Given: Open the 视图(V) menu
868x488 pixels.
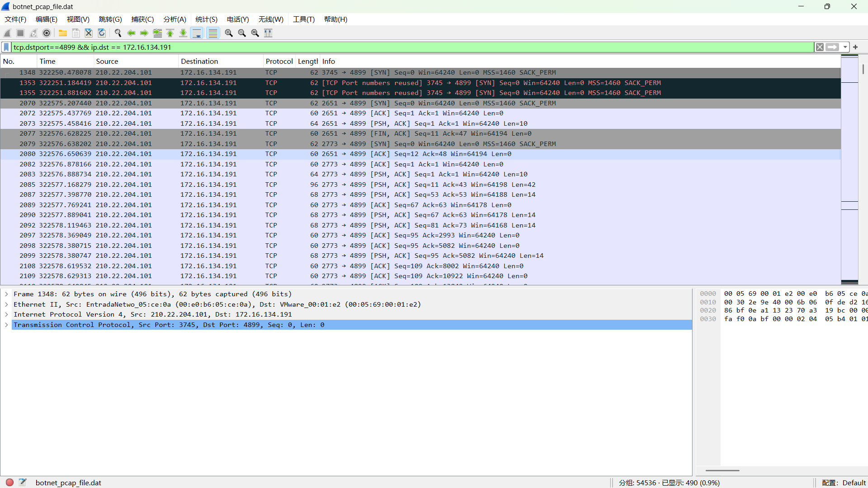Looking at the screenshot, I should [x=78, y=19].
